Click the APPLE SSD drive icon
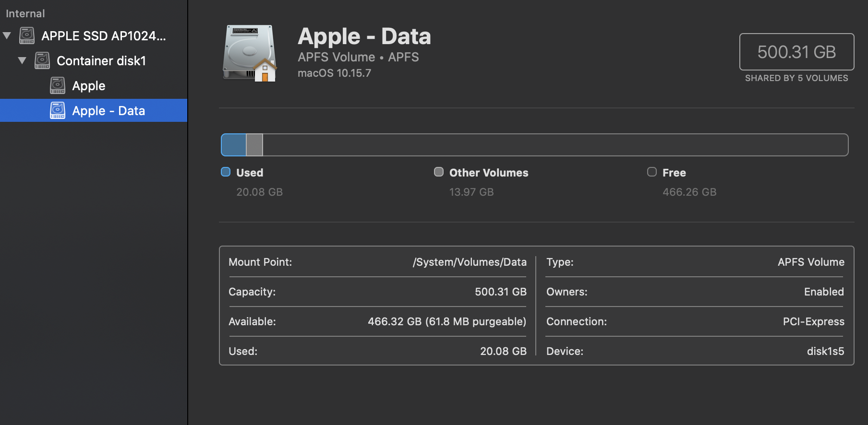 point(27,35)
